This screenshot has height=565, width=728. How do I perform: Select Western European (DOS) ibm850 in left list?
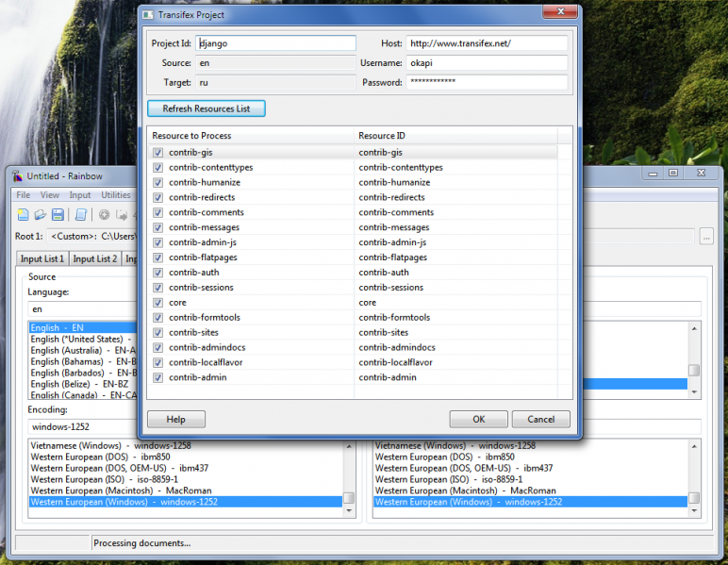(x=186, y=457)
